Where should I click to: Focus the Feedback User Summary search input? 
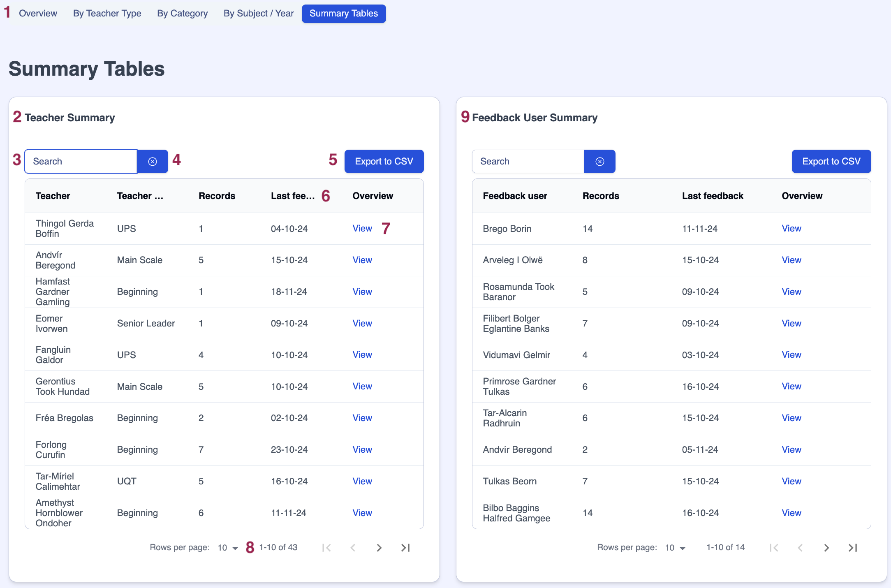pyautogui.click(x=528, y=162)
